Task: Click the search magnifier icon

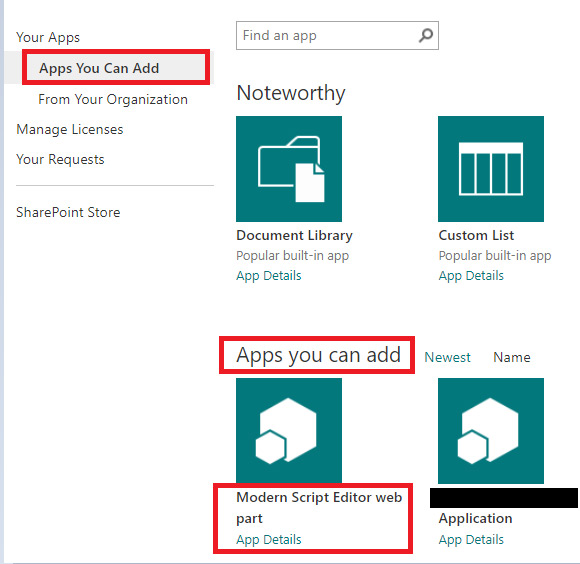Action: click(426, 36)
